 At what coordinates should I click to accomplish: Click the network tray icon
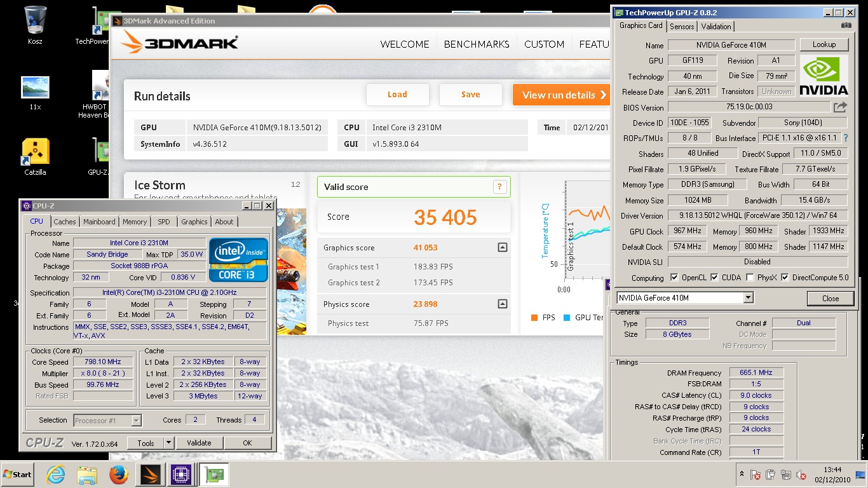coord(787,475)
